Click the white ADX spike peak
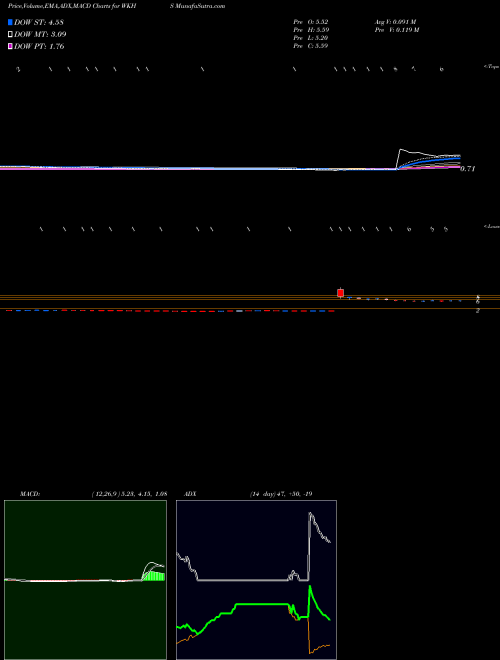The image size is (500, 660). tap(310, 514)
